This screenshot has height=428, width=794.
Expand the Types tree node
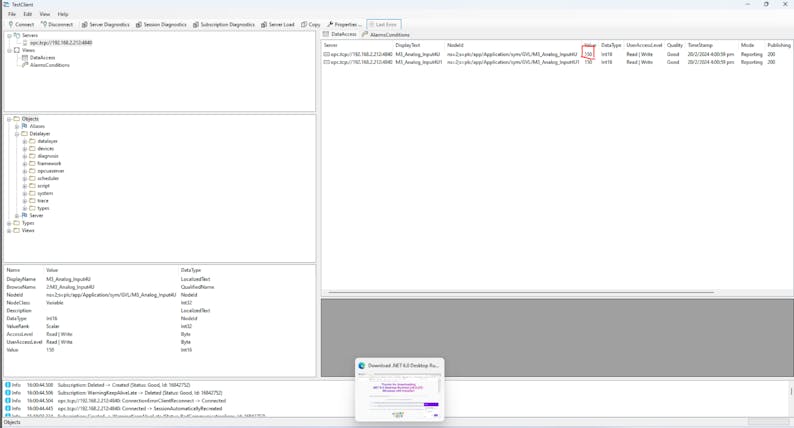click(x=9, y=223)
